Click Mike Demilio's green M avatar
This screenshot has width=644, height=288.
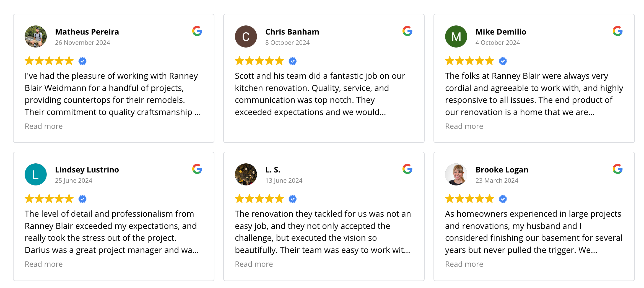pos(456,36)
